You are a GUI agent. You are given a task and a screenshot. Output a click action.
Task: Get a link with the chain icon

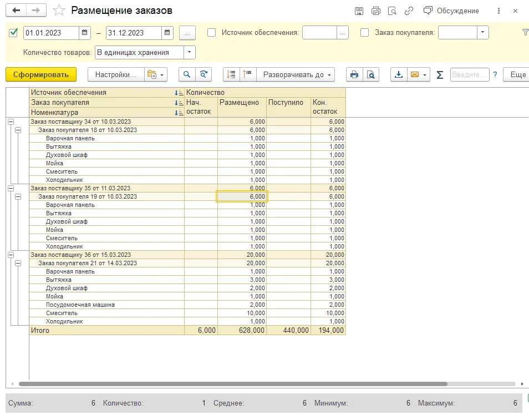(x=409, y=11)
